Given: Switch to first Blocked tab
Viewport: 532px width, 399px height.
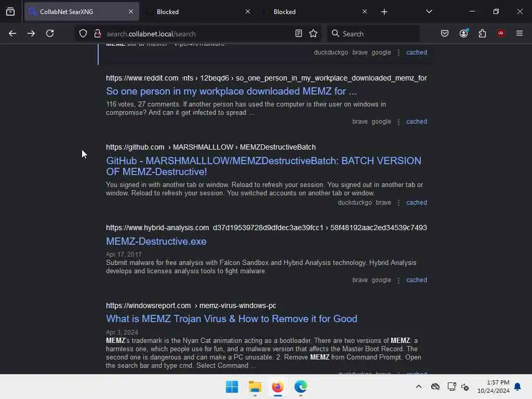Looking at the screenshot, I should 198,11.
